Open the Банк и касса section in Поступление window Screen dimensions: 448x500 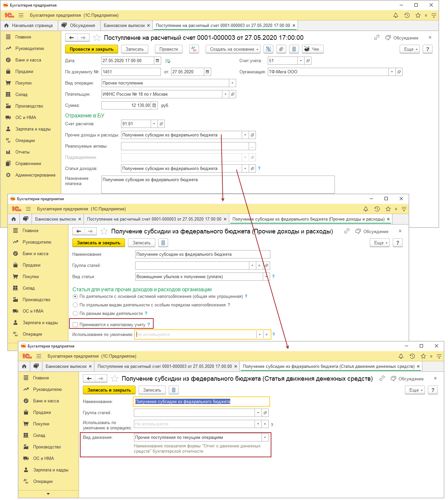[x=28, y=60]
